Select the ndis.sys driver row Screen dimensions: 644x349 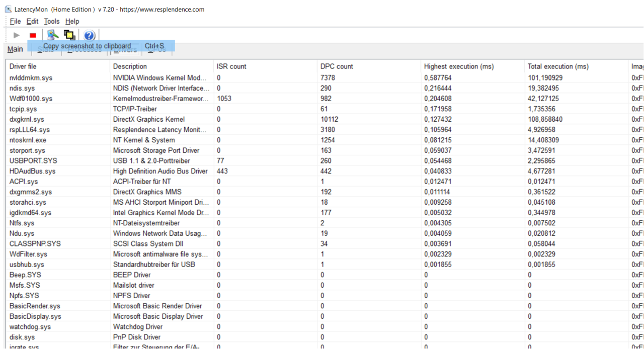(x=325, y=88)
